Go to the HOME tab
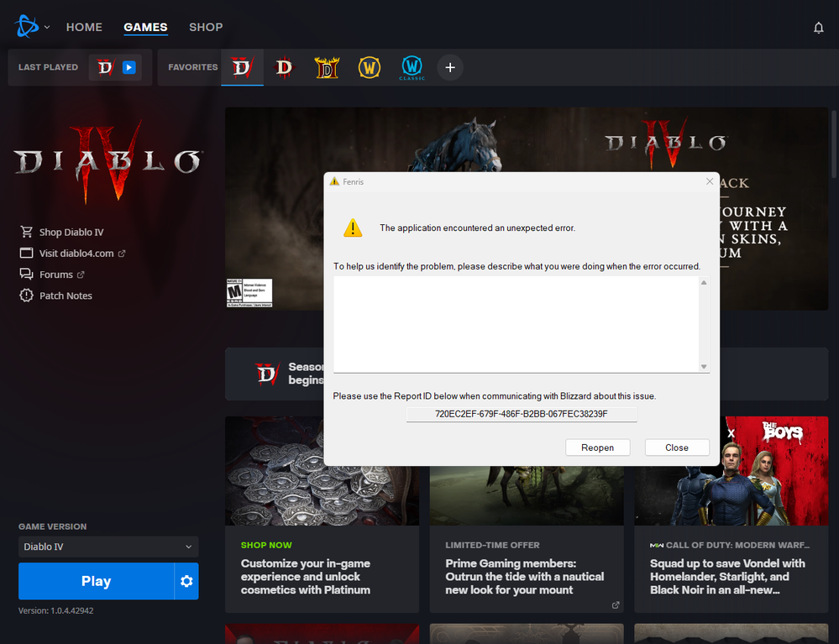Image resolution: width=839 pixels, height=644 pixels. pos(84,27)
